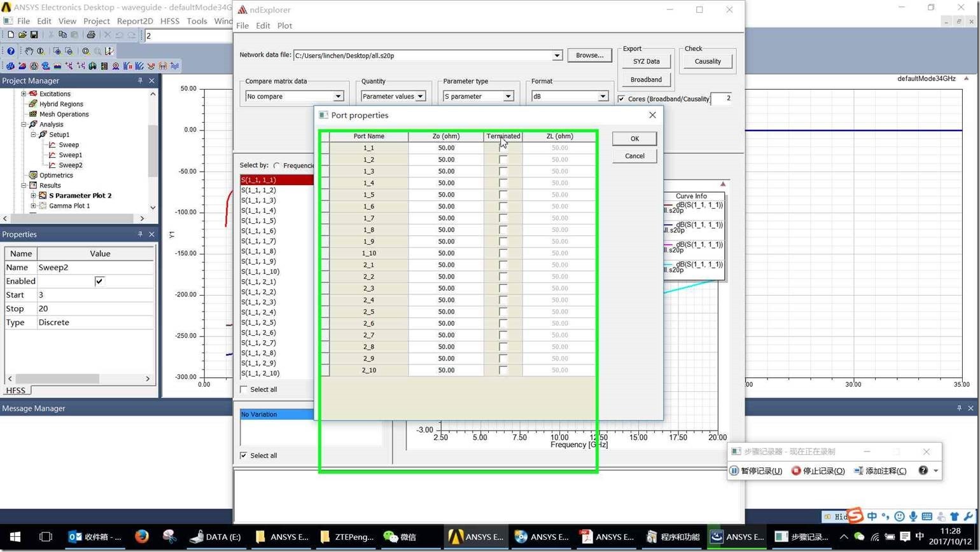Click the first blue HFSS toolbar icon
Image resolution: width=980 pixels, height=552 pixels.
point(11,66)
